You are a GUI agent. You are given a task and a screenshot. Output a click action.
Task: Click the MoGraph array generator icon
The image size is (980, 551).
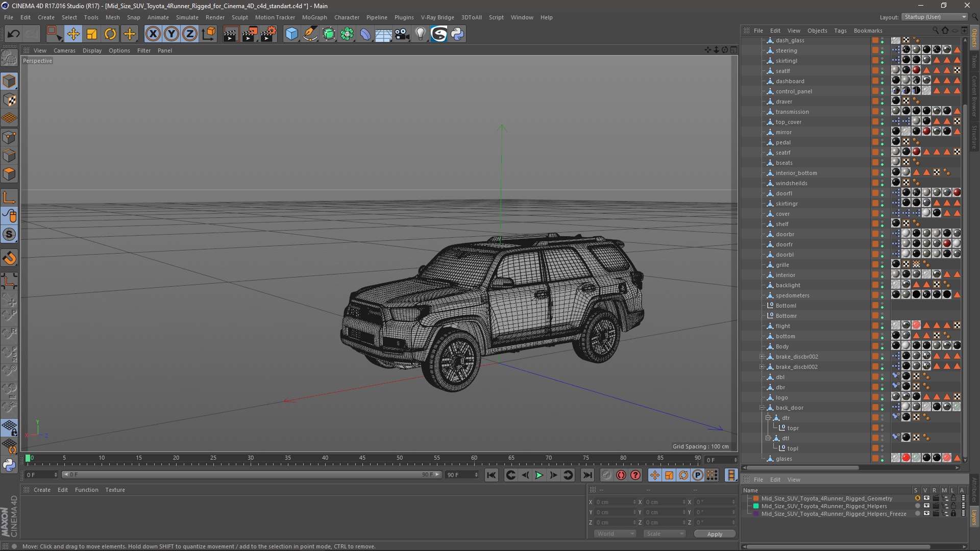tap(347, 34)
